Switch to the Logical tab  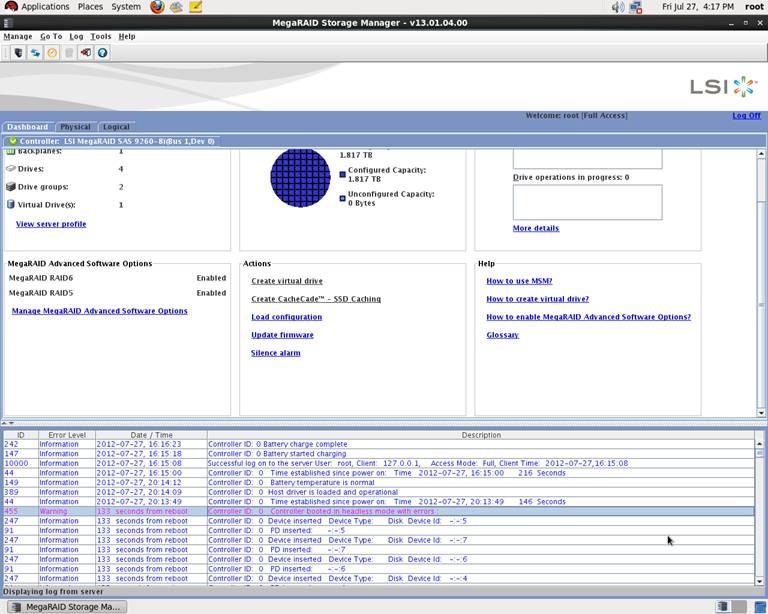[x=116, y=127]
